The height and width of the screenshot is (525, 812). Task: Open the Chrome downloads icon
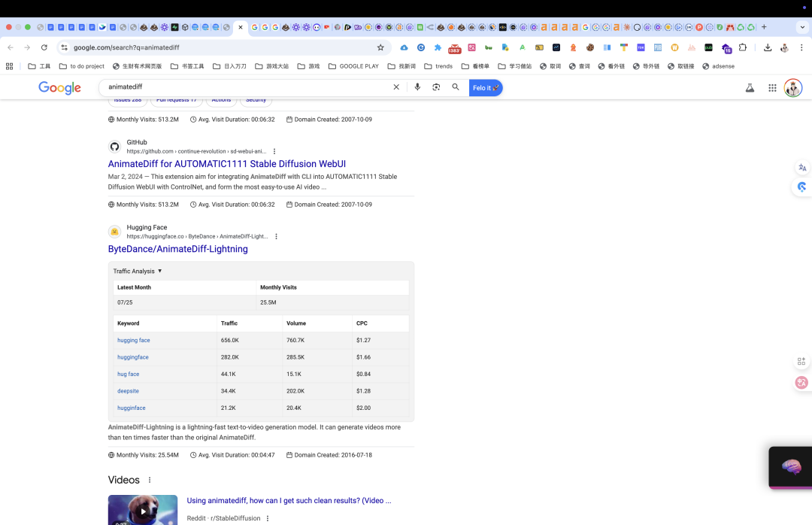768,47
